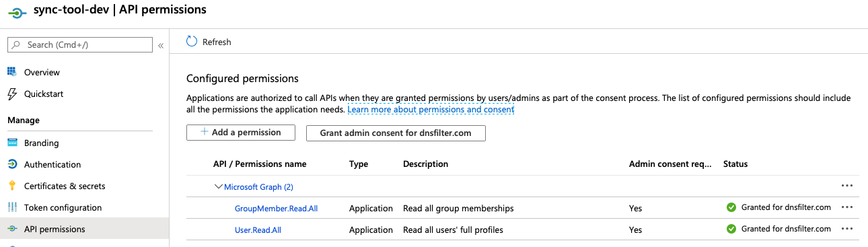
Task: Click the green check beside GroupMember.Read.All status
Action: (731, 208)
